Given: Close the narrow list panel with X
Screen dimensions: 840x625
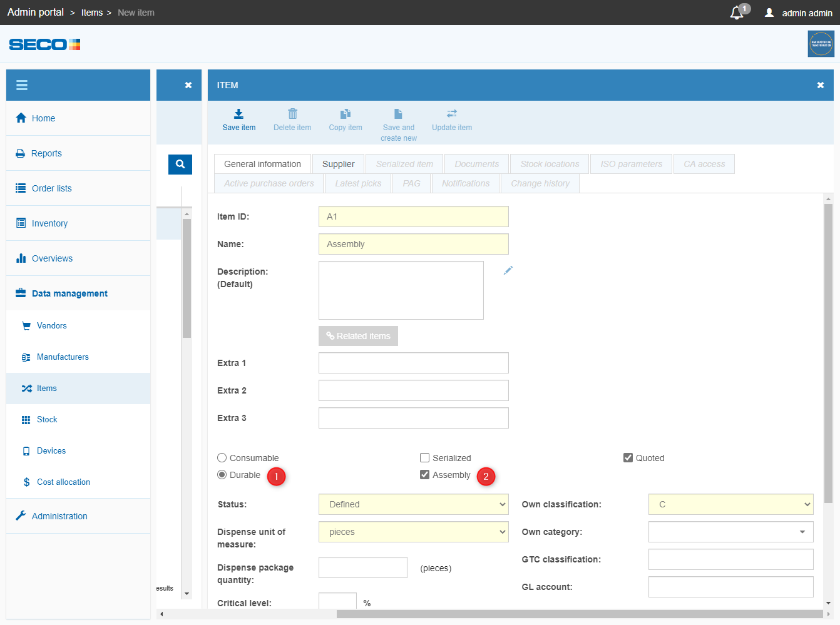Looking at the screenshot, I should (x=188, y=85).
